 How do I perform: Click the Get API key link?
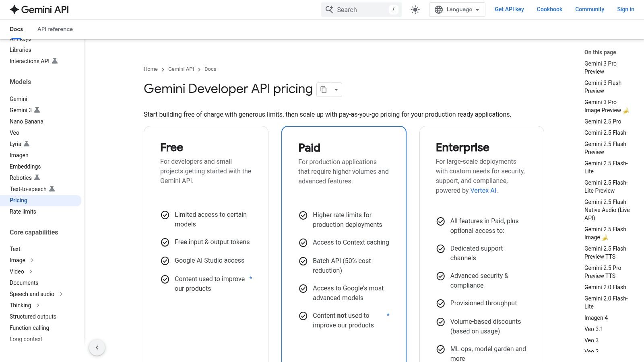(x=509, y=9)
